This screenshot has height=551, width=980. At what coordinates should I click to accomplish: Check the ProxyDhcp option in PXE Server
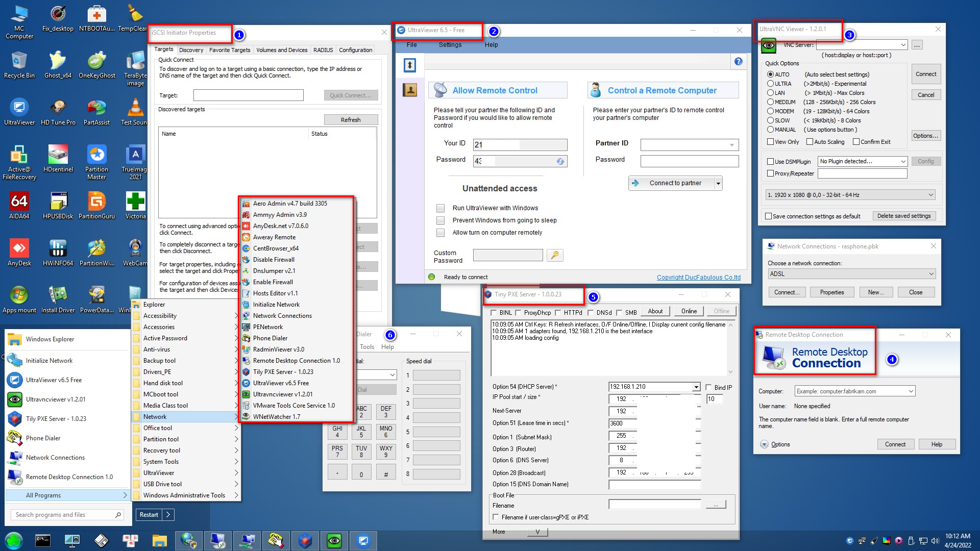[x=519, y=312]
